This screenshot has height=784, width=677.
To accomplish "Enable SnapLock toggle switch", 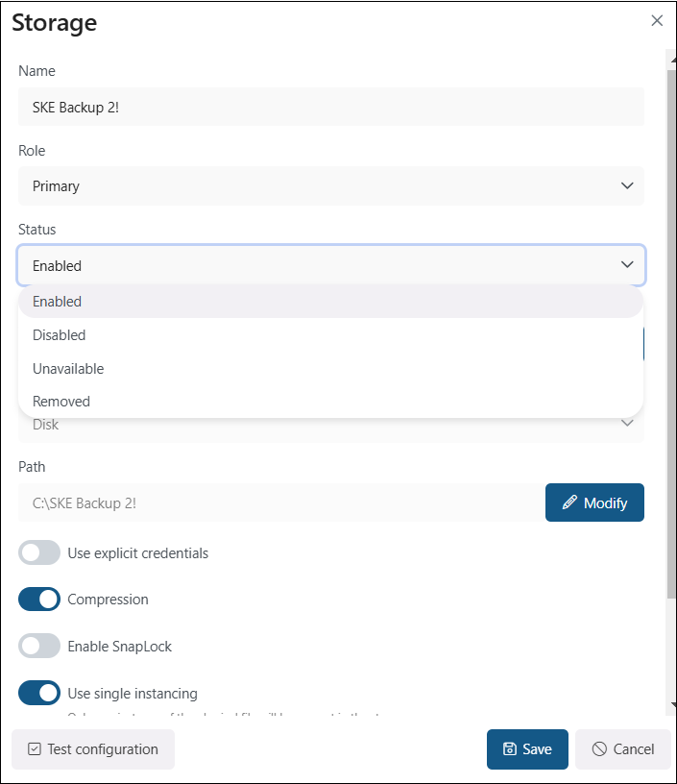I will click(39, 647).
